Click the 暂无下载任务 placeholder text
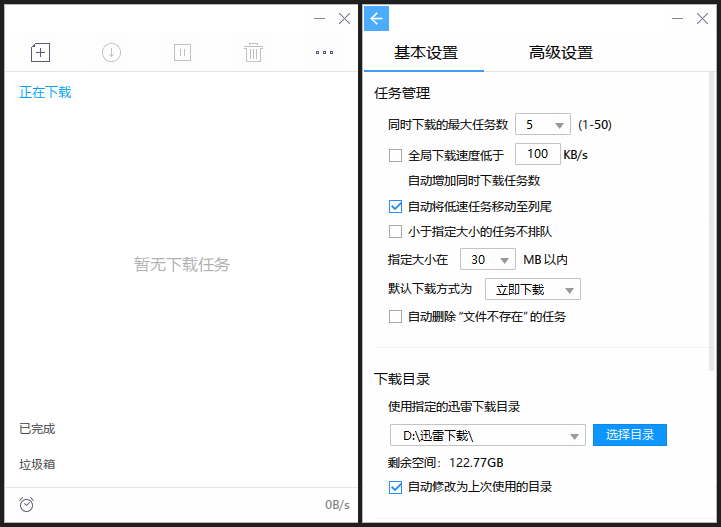Image resolution: width=721 pixels, height=527 pixels. 182,264
